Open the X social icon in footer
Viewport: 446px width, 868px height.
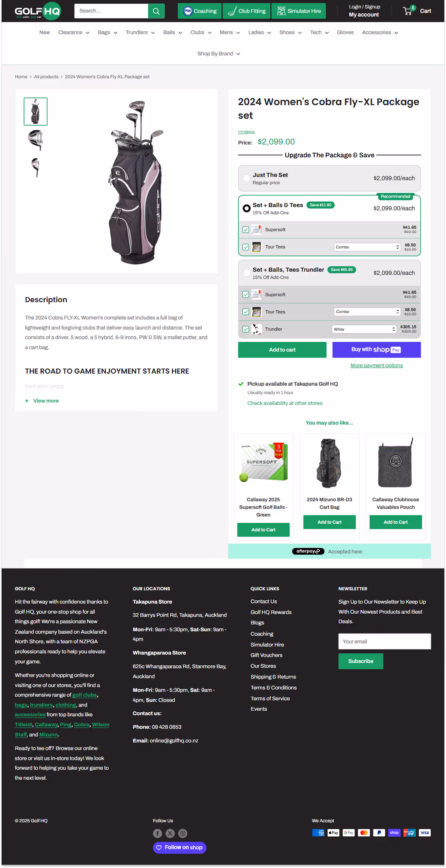click(x=170, y=833)
